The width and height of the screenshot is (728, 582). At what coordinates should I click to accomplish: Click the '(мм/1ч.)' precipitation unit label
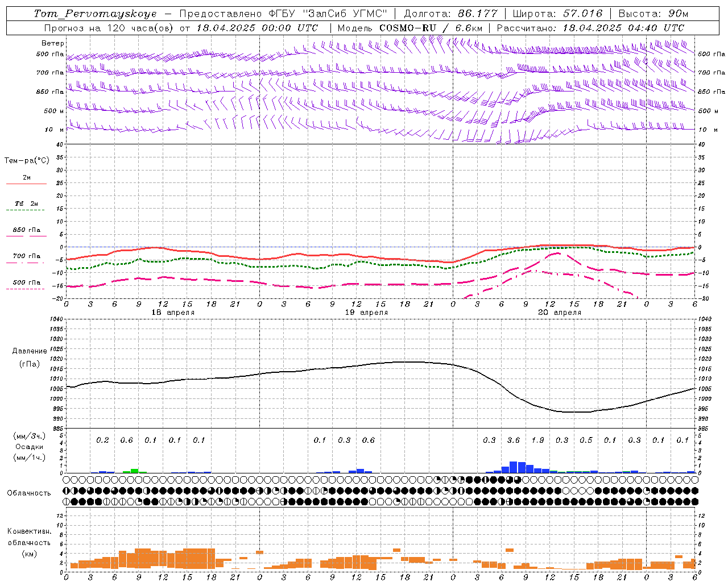30,458
